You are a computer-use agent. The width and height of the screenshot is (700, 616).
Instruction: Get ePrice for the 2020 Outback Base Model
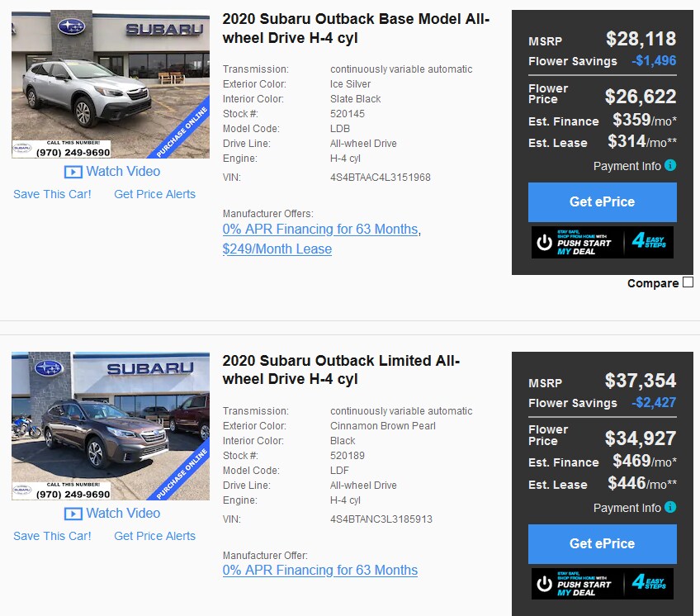click(603, 202)
